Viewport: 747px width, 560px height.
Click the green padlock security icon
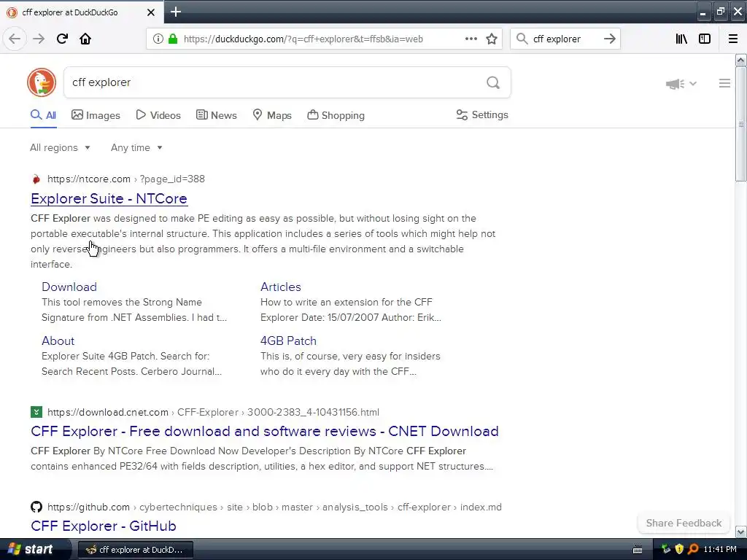(x=172, y=39)
